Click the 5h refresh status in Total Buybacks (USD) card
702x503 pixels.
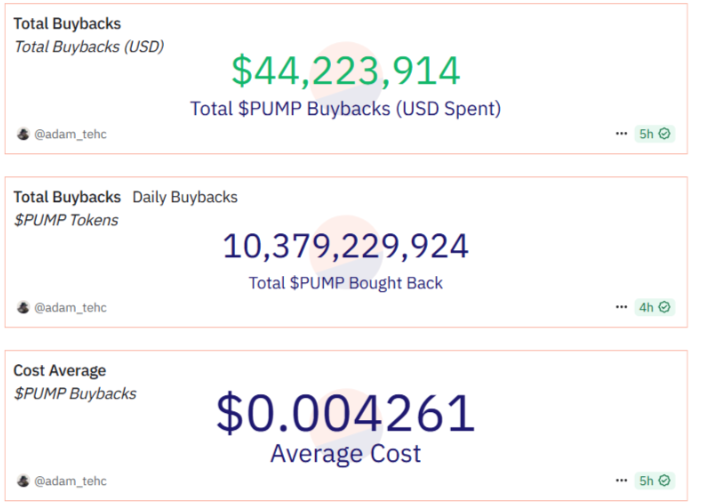click(x=655, y=134)
